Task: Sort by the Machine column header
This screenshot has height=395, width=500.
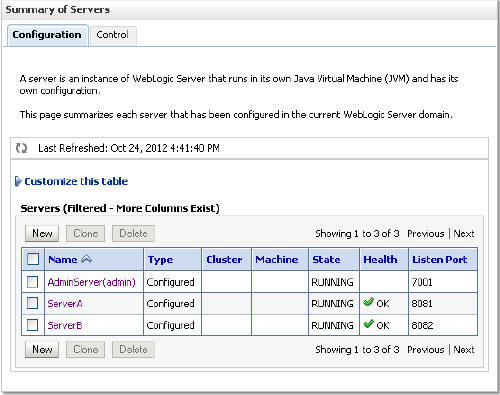Action: coord(277,259)
